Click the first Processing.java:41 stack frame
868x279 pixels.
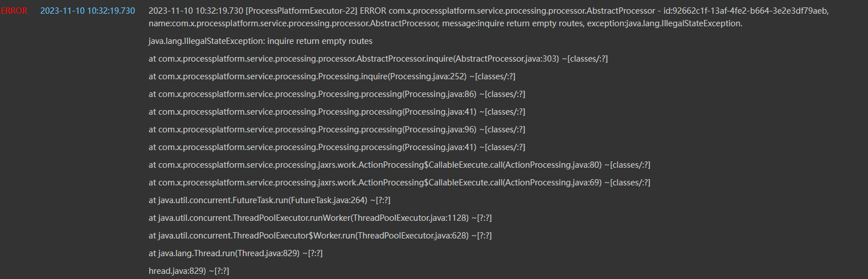(x=337, y=112)
